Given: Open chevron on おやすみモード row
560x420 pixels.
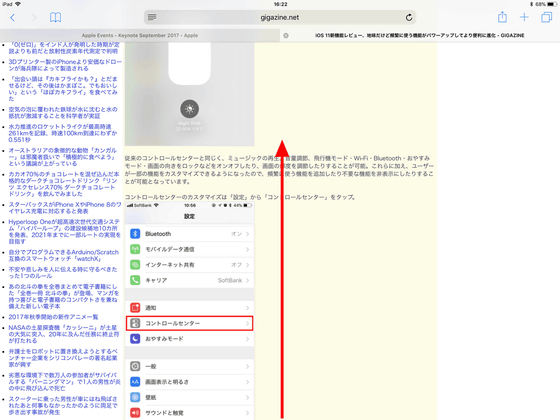Looking at the screenshot, I should point(247,339).
